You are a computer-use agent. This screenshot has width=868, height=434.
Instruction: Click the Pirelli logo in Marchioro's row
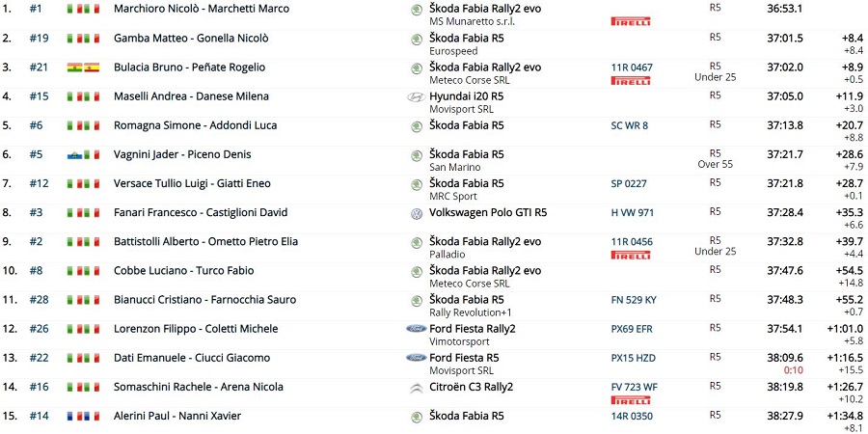click(631, 20)
